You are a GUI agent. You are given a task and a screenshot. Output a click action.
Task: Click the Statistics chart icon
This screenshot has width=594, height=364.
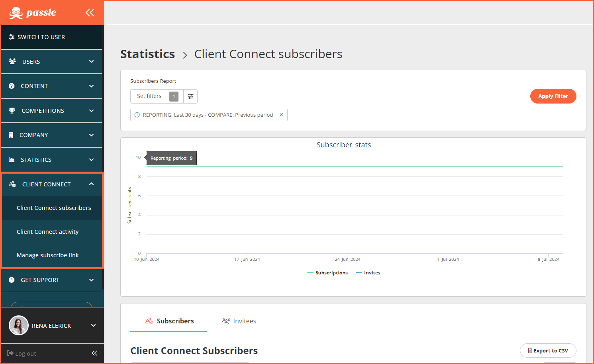(12, 160)
